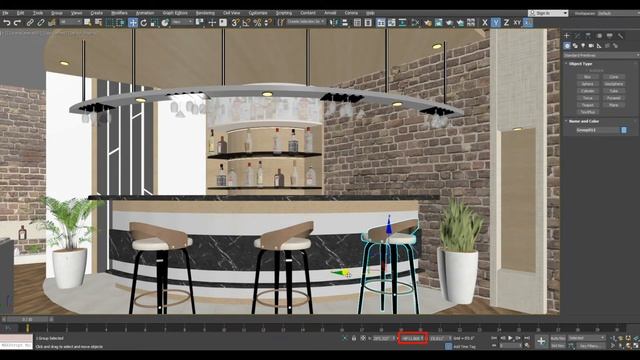Screen dimensions: 640x360
Task: Click the Box primitive button
Action: (x=587, y=77)
